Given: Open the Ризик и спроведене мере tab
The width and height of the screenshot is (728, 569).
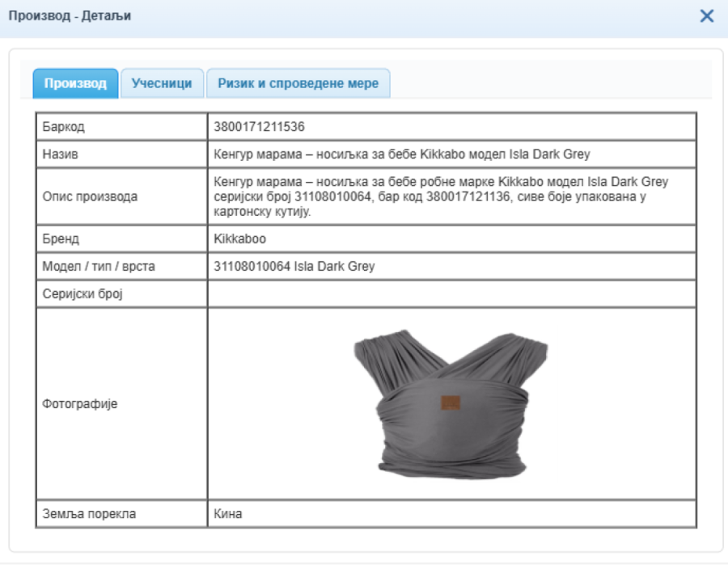Looking at the screenshot, I should click(x=298, y=83).
